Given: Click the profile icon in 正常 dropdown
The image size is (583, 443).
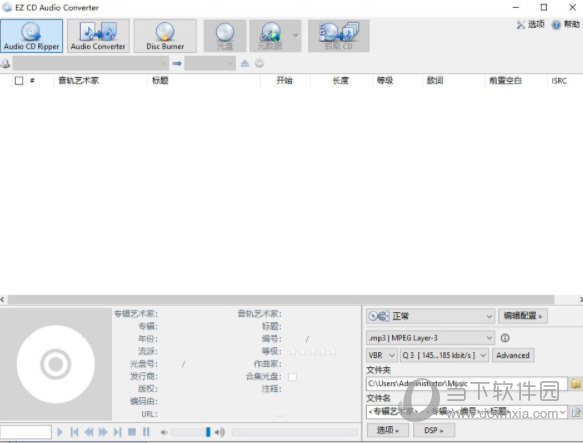Looking at the screenshot, I should click(x=379, y=316).
